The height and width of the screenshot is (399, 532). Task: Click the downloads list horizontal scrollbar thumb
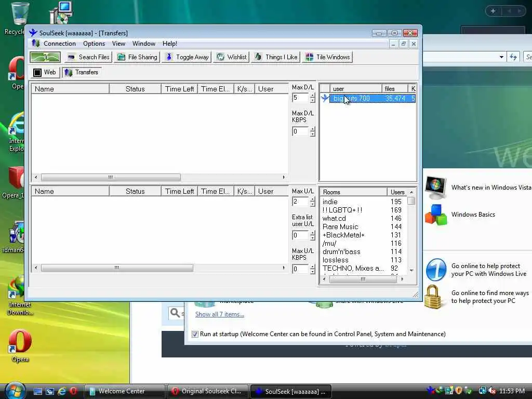pos(111,177)
